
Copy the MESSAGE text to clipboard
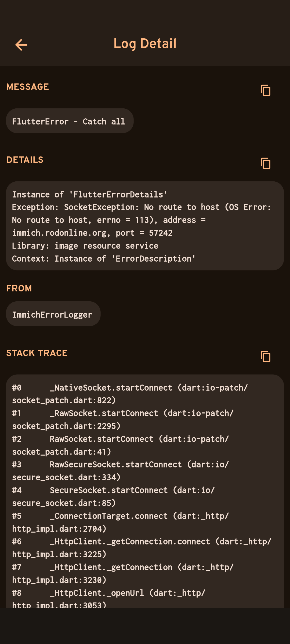coord(265,90)
